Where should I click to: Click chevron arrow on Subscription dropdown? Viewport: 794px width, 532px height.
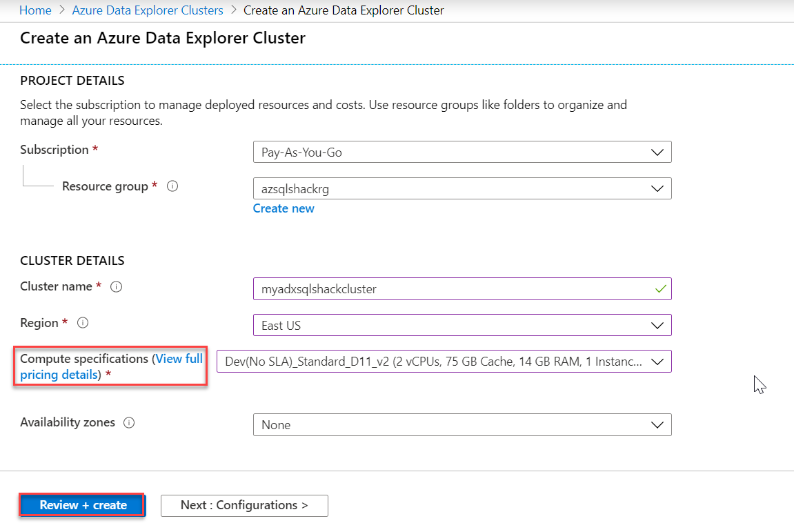click(658, 152)
